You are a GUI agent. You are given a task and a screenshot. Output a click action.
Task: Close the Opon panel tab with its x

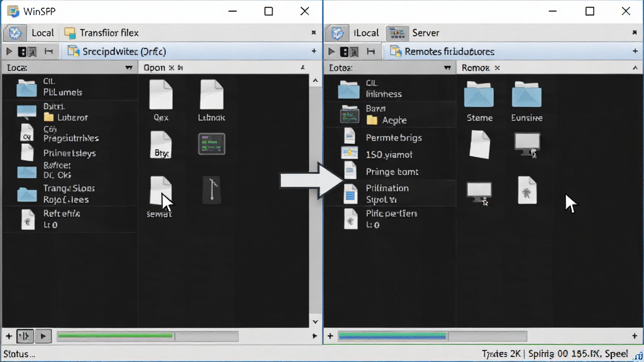pos(172,68)
